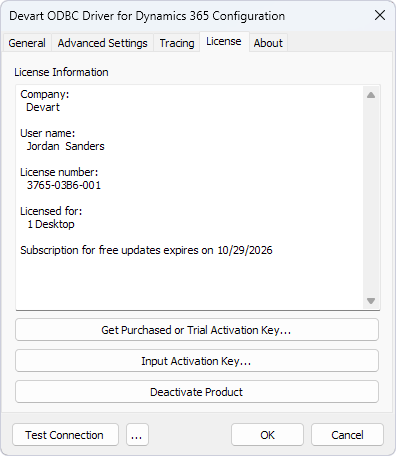Screen dimensions: 396x456
Task: Close the configuration dialog window
Action: tap(380, 15)
